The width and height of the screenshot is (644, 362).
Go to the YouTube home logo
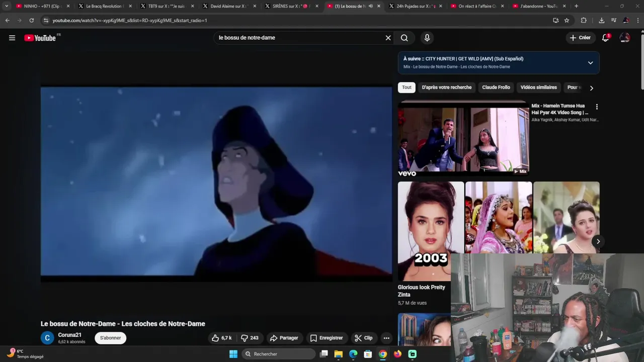pos(40,38)
